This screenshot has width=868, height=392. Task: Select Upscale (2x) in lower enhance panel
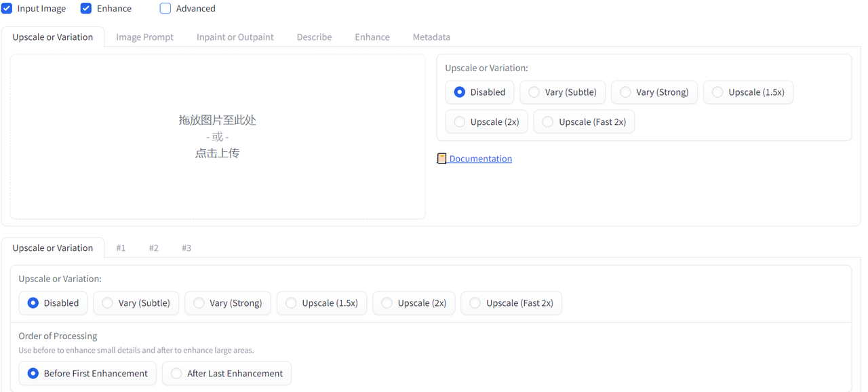pos(414,303)
